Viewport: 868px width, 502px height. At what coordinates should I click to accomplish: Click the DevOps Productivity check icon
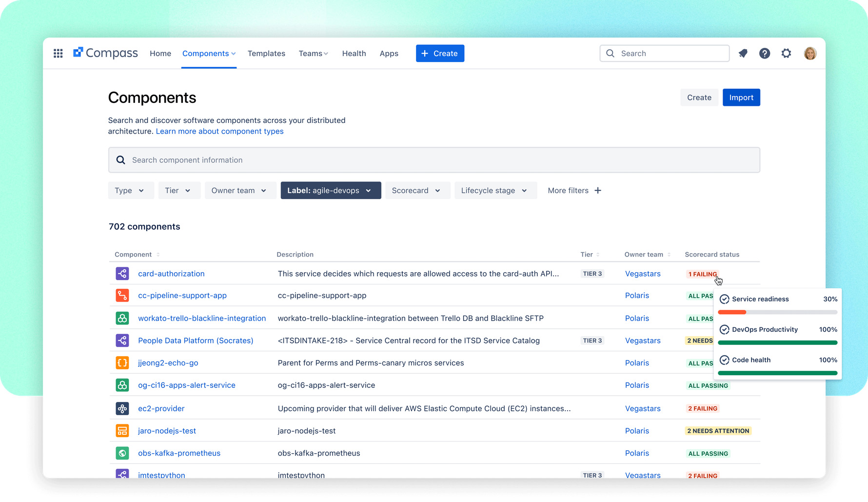[725, 329]
